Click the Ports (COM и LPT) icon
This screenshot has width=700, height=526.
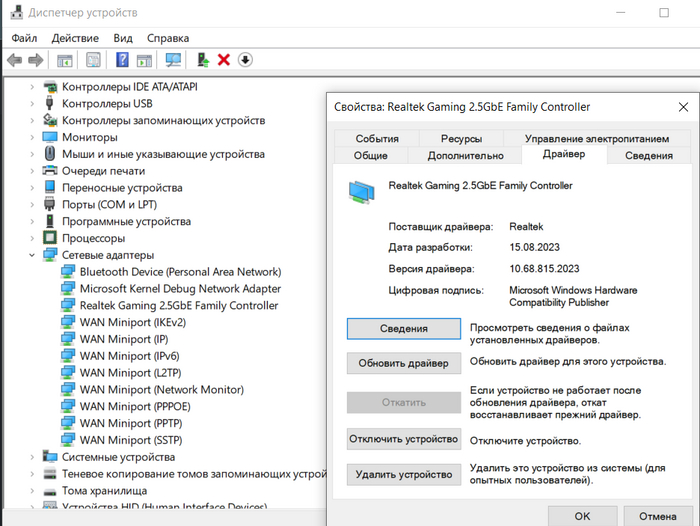(x=50, y=204)
